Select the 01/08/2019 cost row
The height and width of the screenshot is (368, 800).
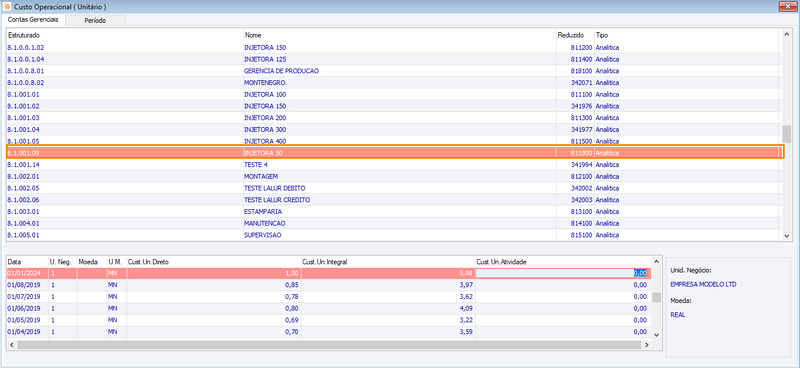pos(329,285)
